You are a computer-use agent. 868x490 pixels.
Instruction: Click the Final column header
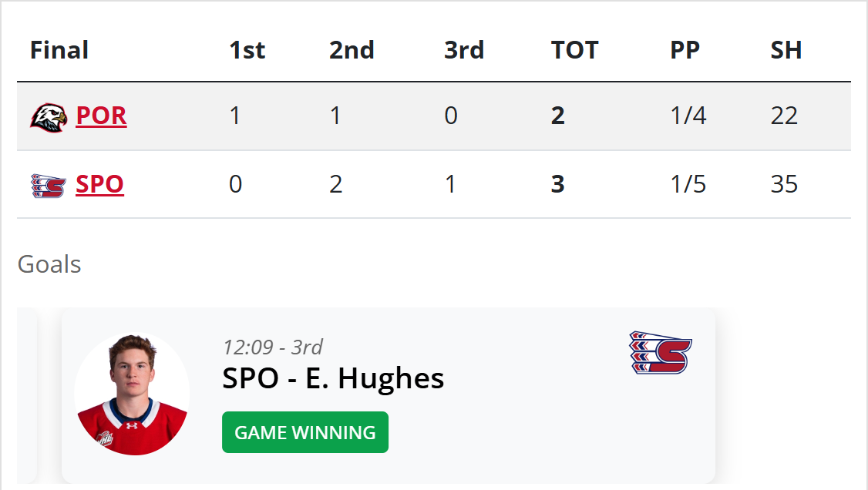pyautogui.click(x=59, y=50)
